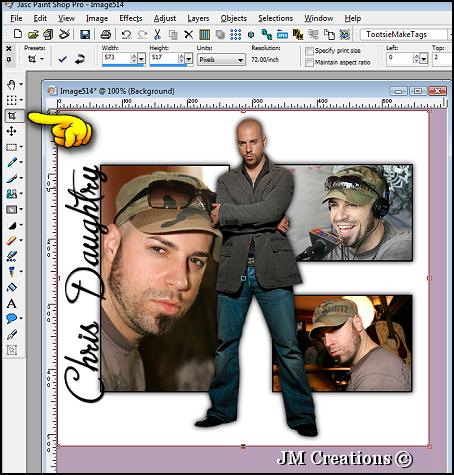This screenshot has height=475, width=454.
Task: Enable Specify print size checkbox
Action: coord(309,51)
